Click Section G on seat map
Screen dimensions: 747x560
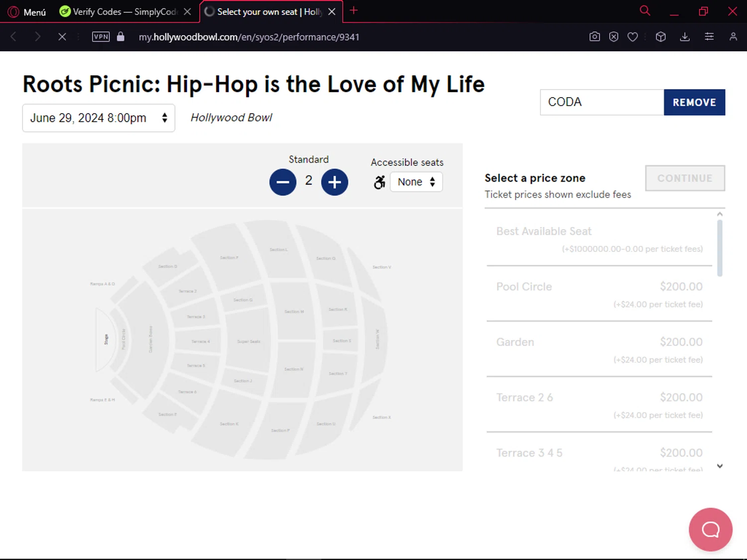[243, 300]
